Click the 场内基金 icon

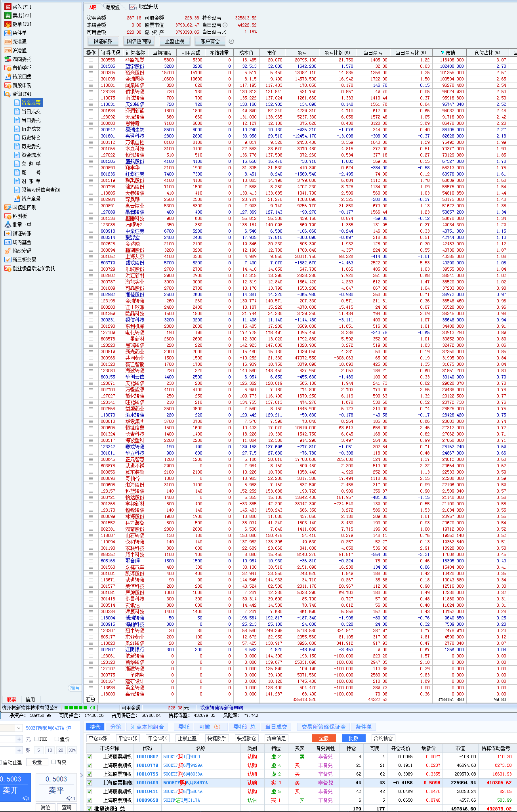click(x=8, y=242)
